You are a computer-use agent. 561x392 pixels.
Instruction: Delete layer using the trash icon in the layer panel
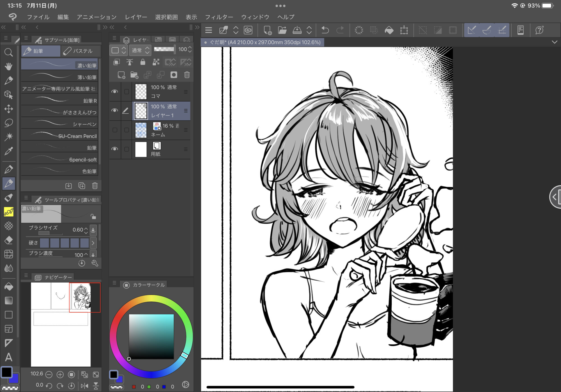tap(187, 75)
